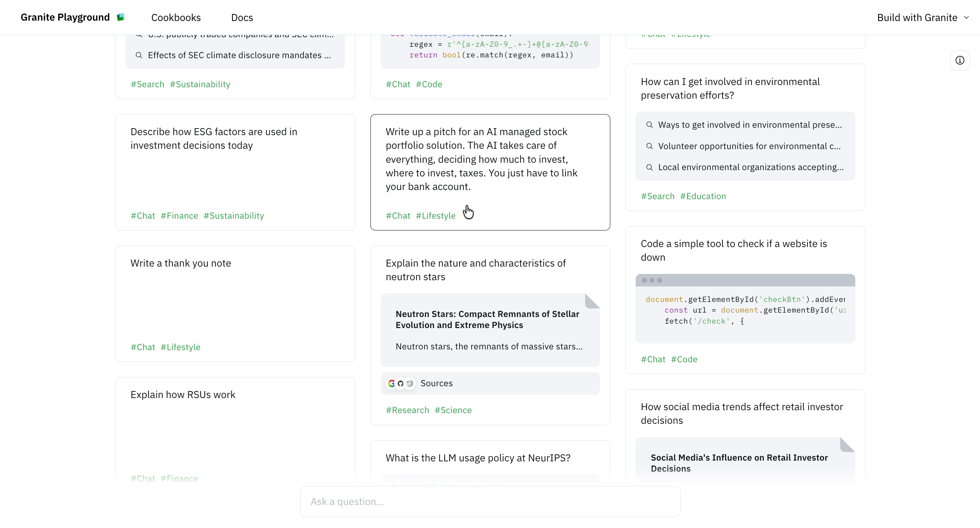The height and width of the screenshot is (528, 980).
Task: Open the info panel icon
Action: pyautogui.click(x=960, y=60)
